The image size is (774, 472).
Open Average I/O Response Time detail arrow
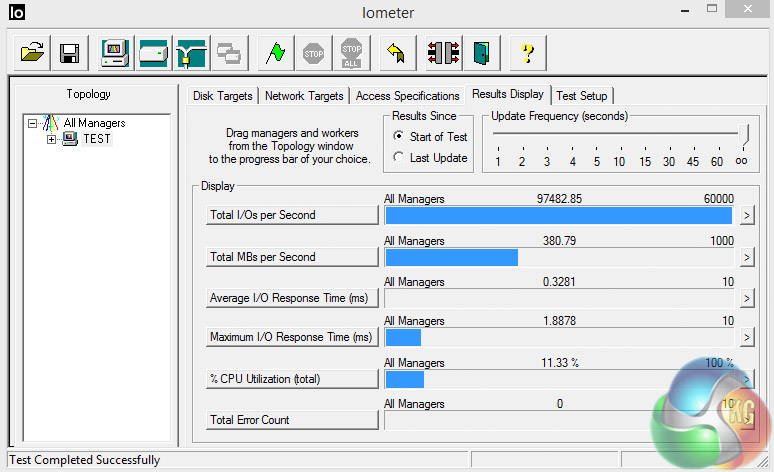pyautogui.click(x=747, y=298)
